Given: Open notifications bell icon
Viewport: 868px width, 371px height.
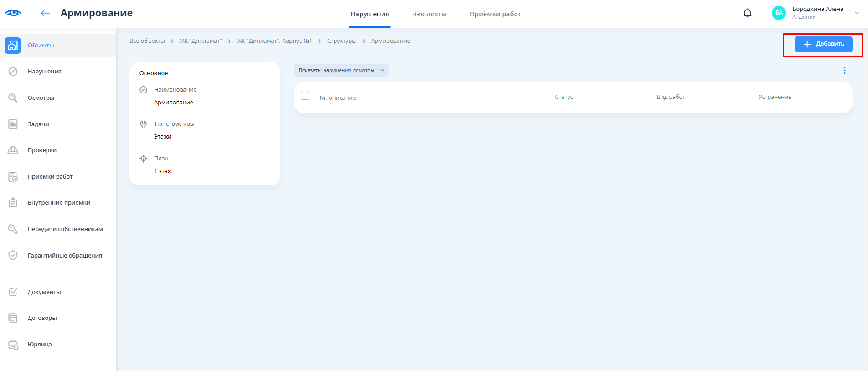Looking at the screenshot, I should point(747,13).
